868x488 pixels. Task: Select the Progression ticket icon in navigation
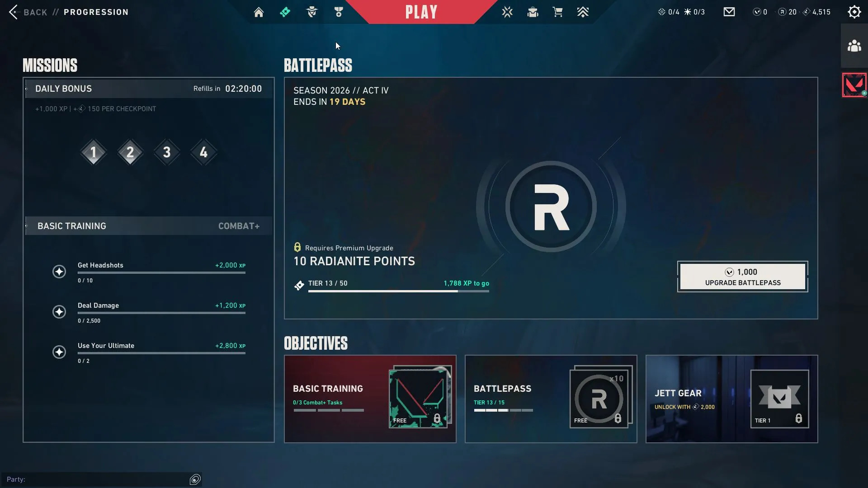[x=285, y=12]
